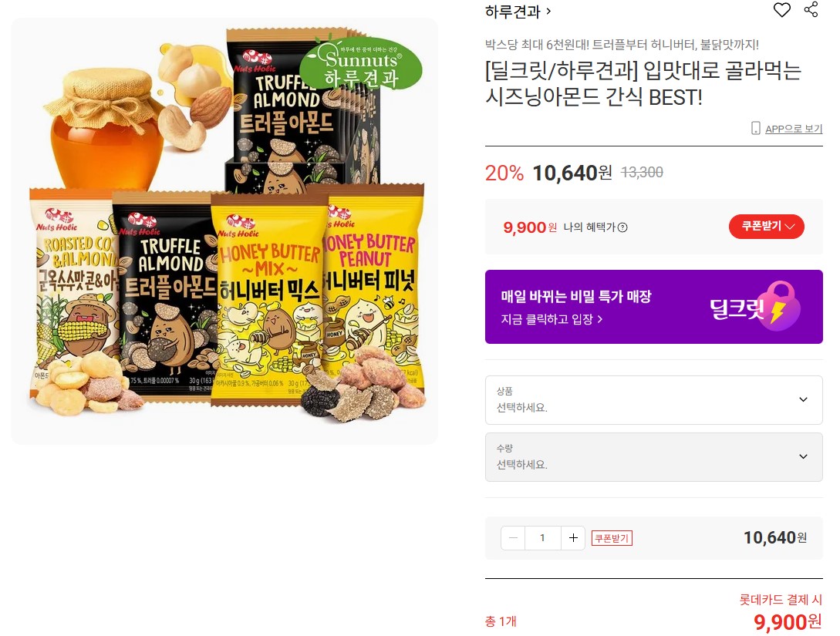Add product to wishlist with heart icon

781,9
